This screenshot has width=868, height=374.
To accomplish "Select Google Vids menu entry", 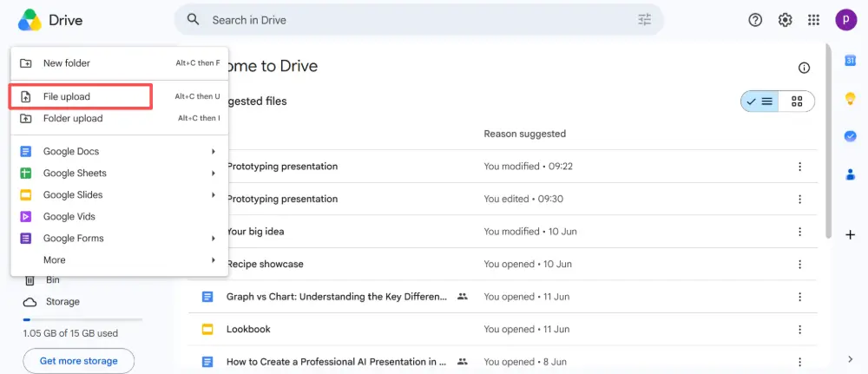I will point(120,216).
